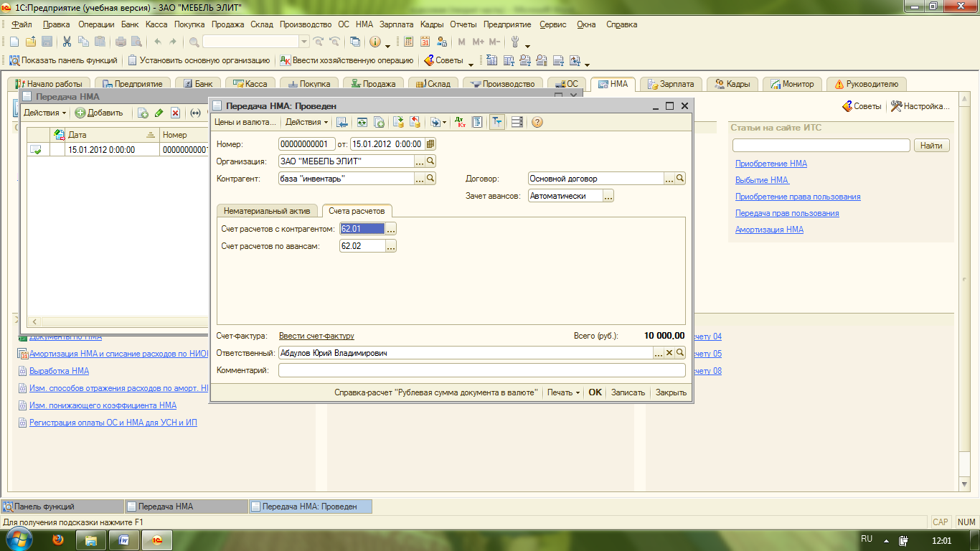Click the Windows Start button
This screenshot has width=980, height=551.
[20, 539]
